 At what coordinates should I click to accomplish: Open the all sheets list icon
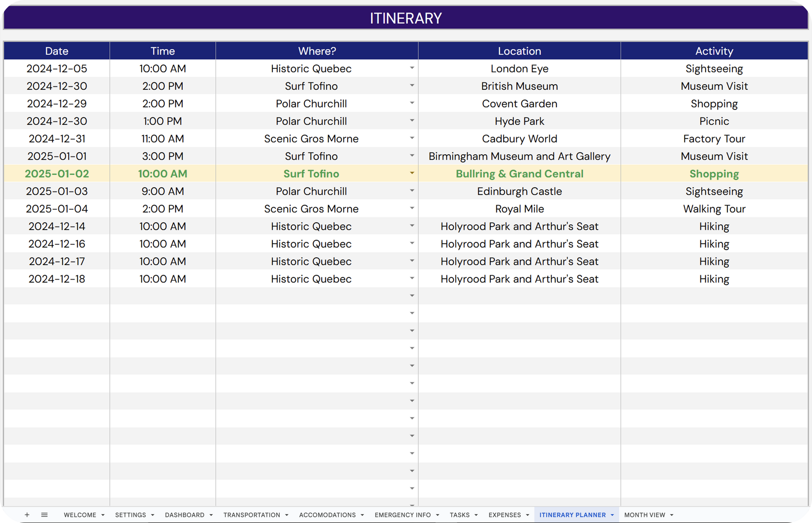click(x=44, y=515)
